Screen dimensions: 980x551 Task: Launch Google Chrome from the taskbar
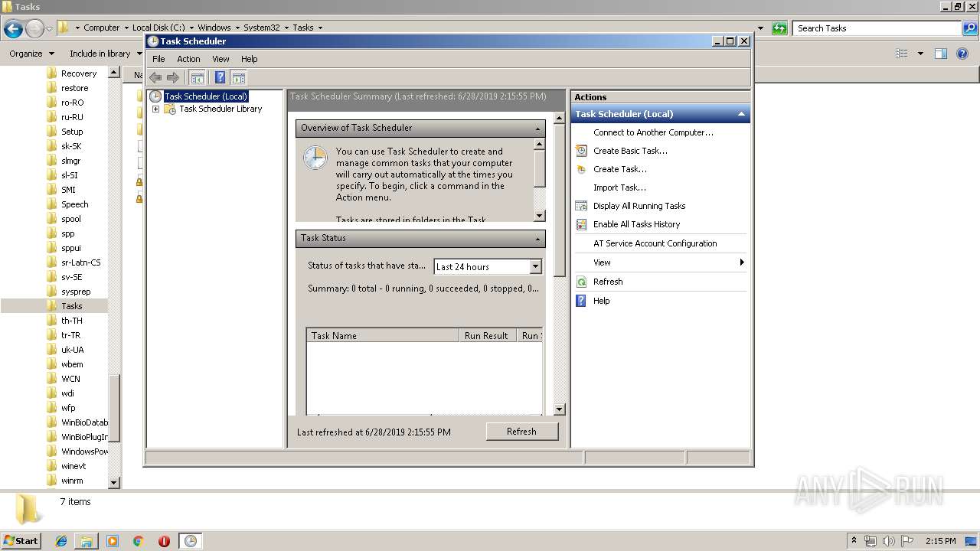[x=139, y=541]
